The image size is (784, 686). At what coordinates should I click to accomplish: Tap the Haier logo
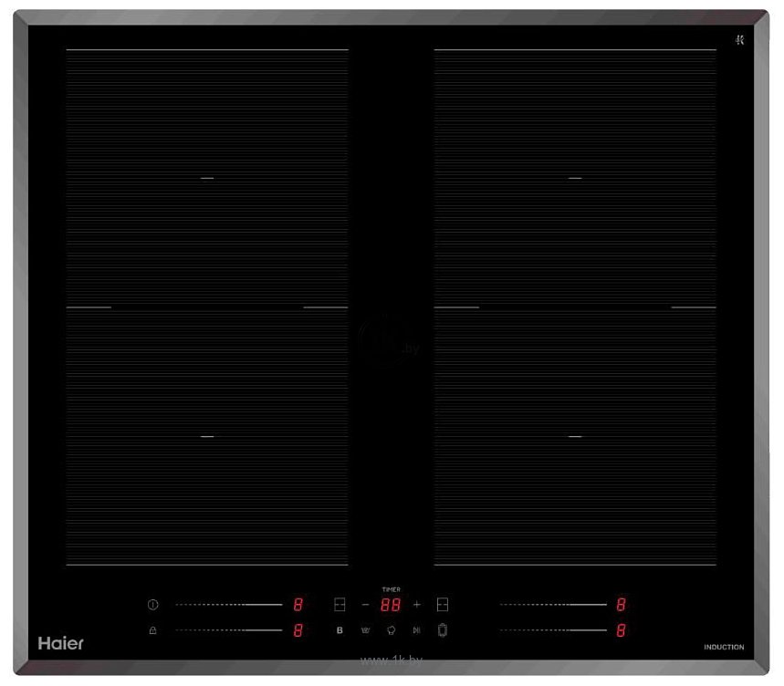click(x=61, y=643)
